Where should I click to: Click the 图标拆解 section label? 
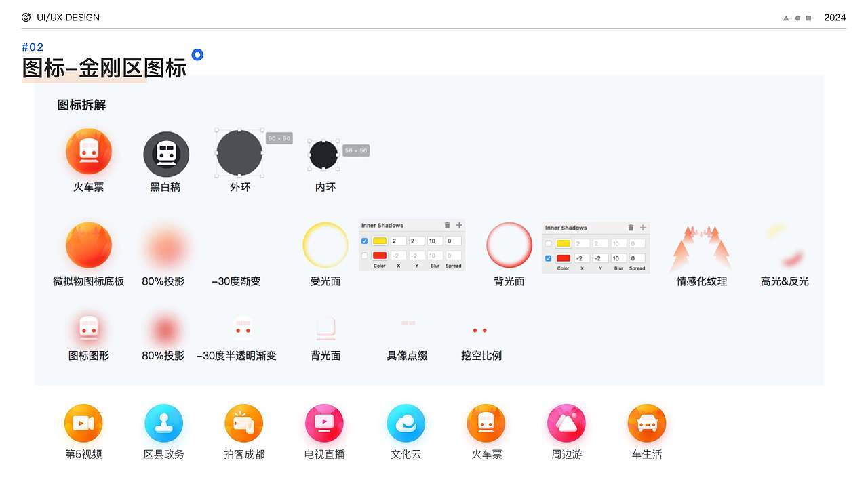(x=81, y=105)
